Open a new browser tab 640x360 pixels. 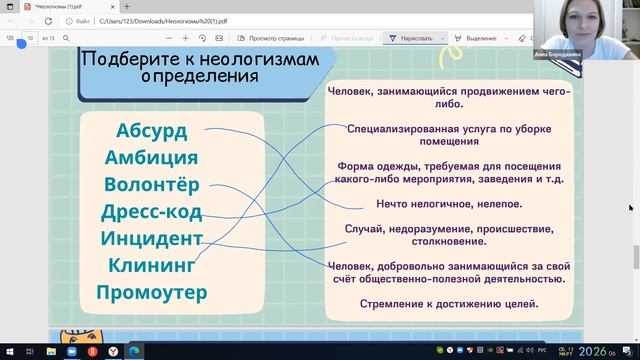click(127, 7)
